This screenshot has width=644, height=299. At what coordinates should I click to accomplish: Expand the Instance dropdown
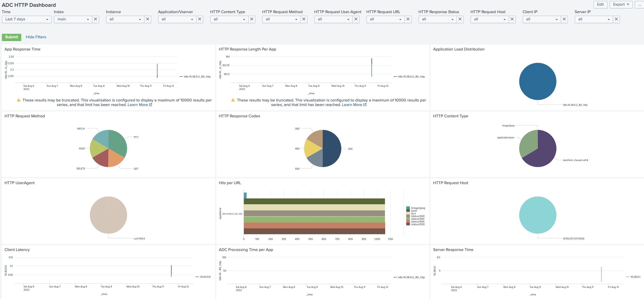[125, 19]
